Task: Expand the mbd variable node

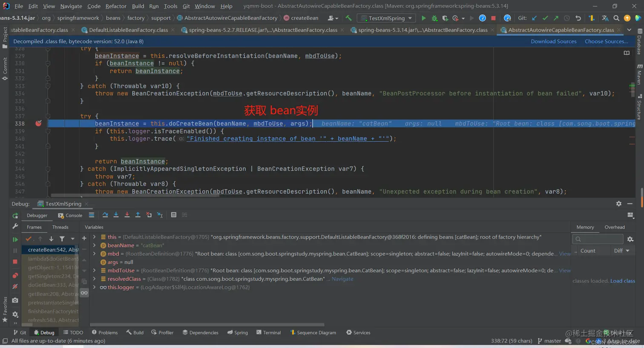Action: coord(94,254)
